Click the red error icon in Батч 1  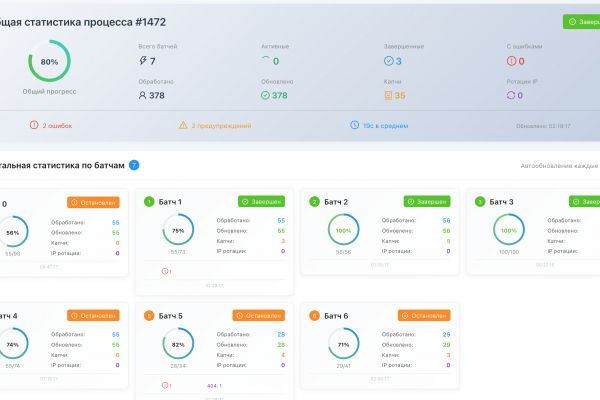tap(166, 271)
